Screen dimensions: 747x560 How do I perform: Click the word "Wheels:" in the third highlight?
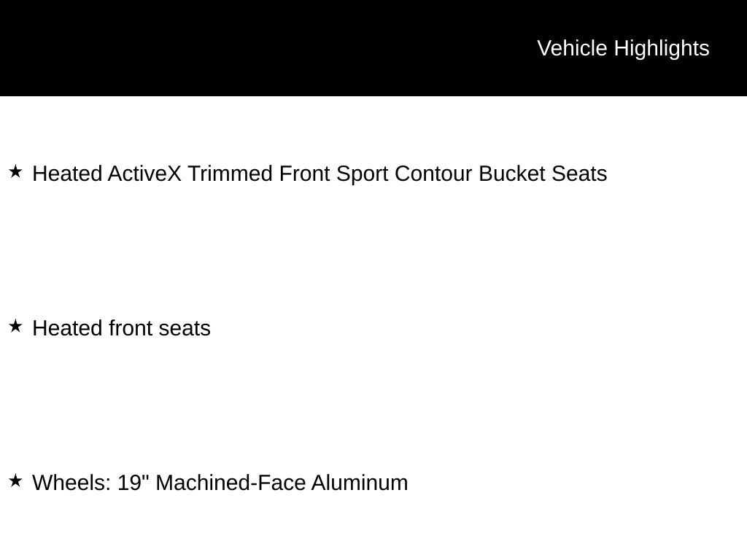tap(72, 483)
